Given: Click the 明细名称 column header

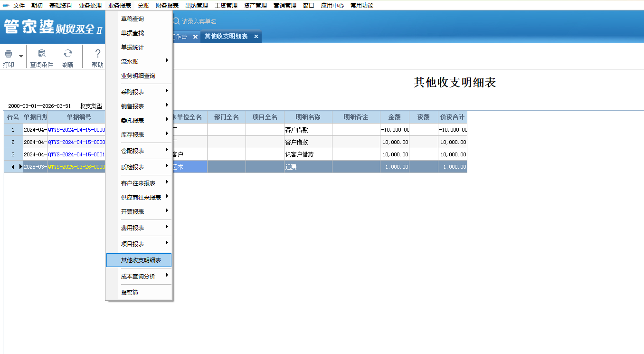Looking at the screenshot, I should 308,117.
